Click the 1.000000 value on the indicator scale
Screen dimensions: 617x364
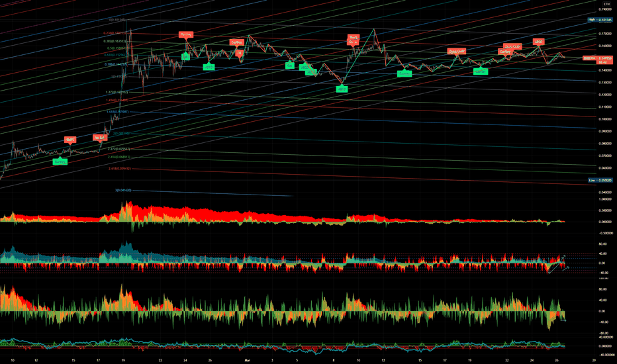point(605,199)
